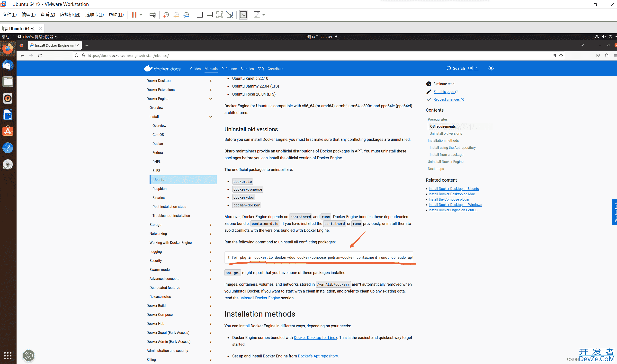Click Edit this page link
617x364 pixels.
point(446,92)
